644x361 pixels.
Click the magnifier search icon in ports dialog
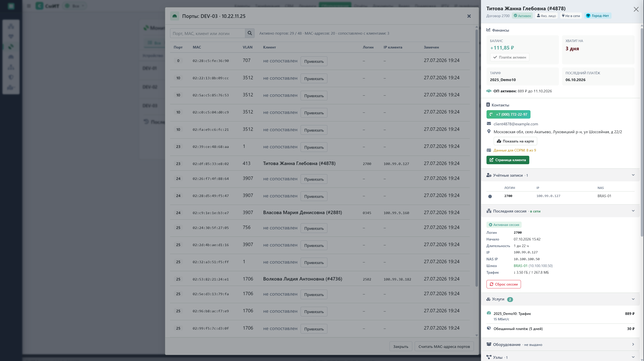pos(250,33)
